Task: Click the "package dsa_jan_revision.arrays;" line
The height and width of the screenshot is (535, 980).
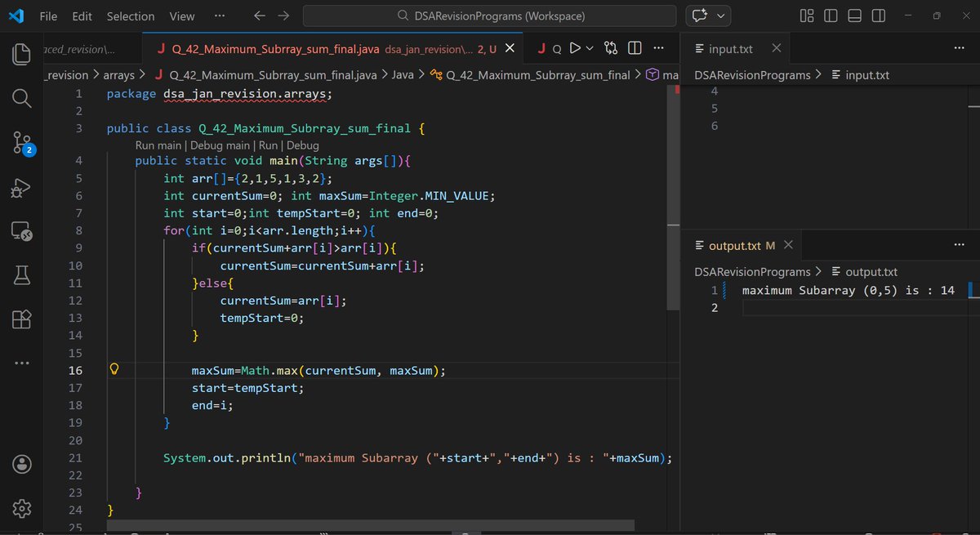Action: coord(220,93)
